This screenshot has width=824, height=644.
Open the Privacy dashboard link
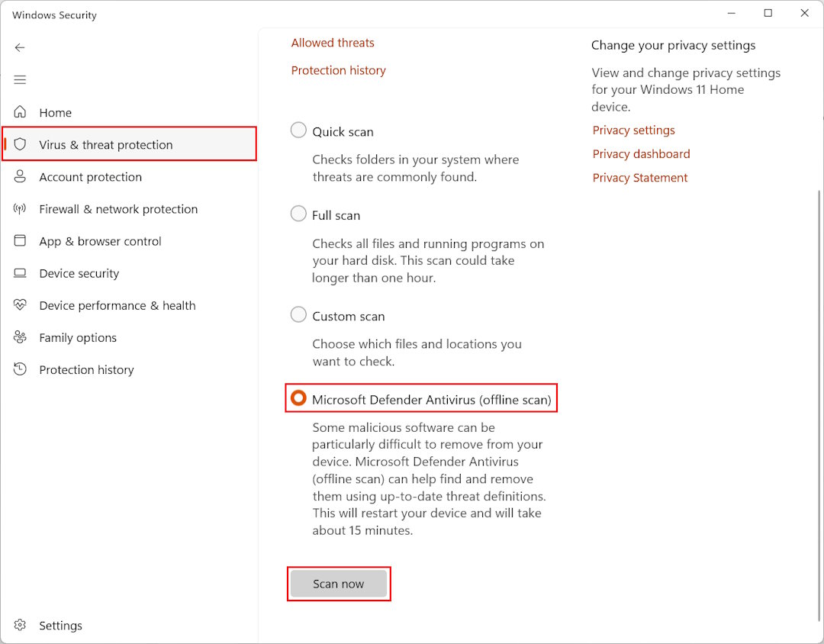coord(641,153)
